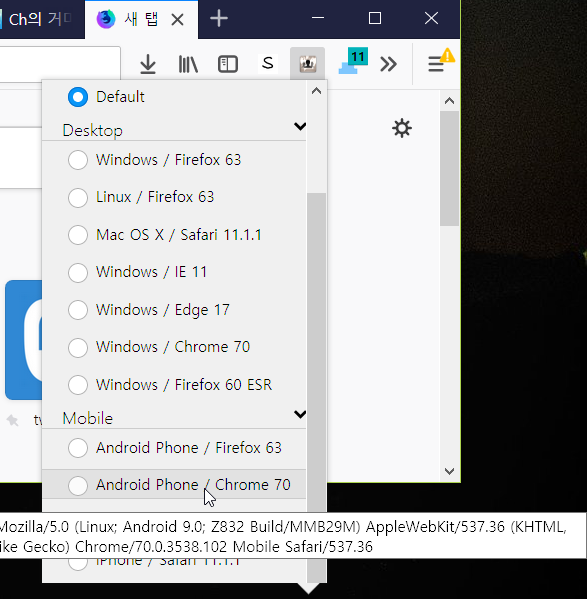Click the S extension icon
Viewport: 587px width, 599px height.
(268, 63)
